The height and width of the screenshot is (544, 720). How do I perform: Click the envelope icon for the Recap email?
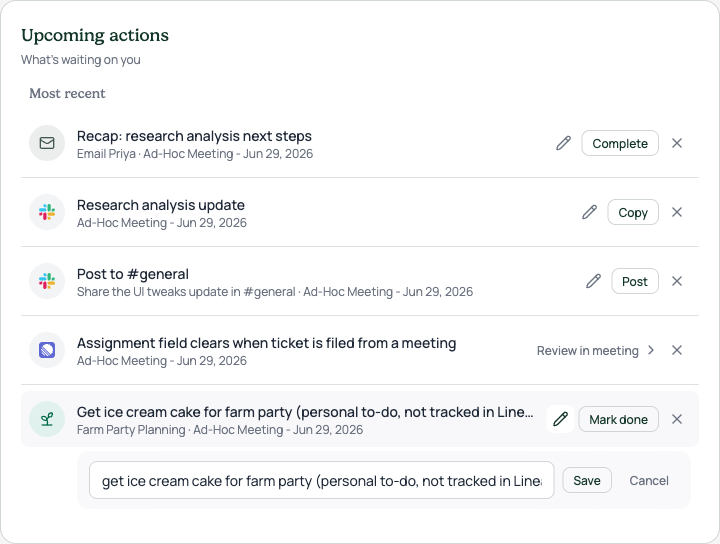tap(47, 143)
